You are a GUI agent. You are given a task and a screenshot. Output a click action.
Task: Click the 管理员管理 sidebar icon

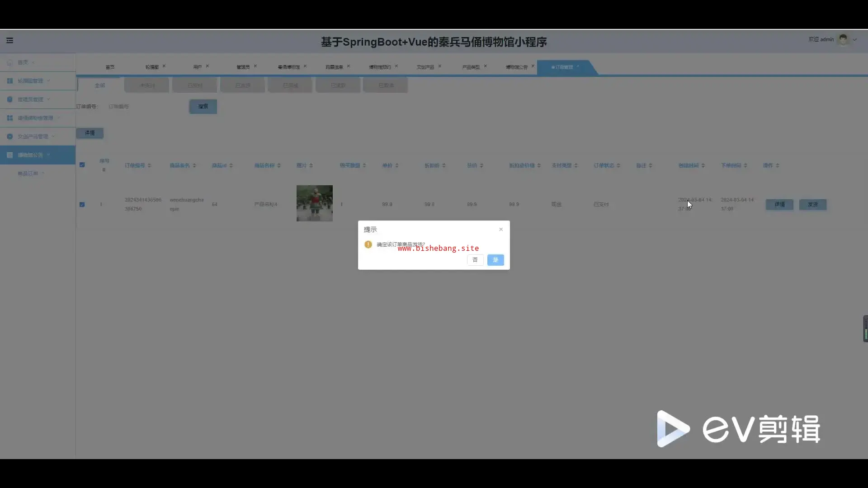pos(9,99)
